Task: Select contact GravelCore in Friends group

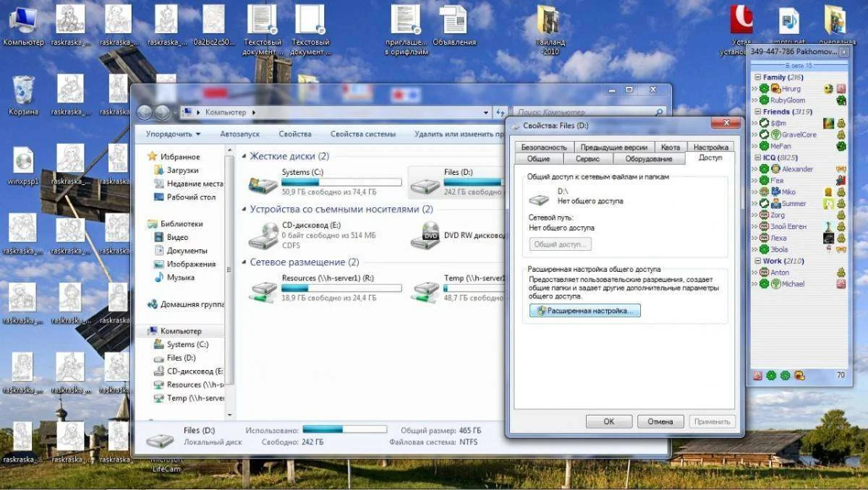Action: point(799,134)
